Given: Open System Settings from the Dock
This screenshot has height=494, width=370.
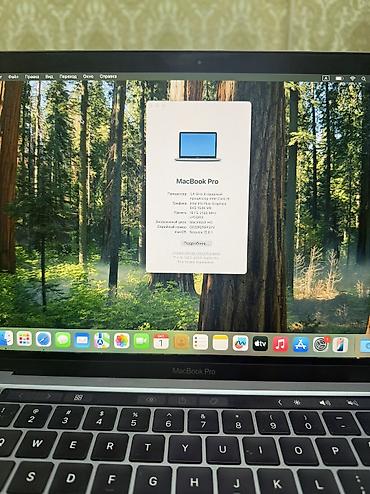Looking at the screenshot, I should [321, 344].
